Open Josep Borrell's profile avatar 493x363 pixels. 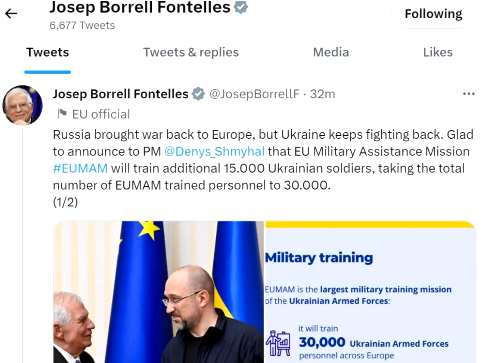coord(23,105)
